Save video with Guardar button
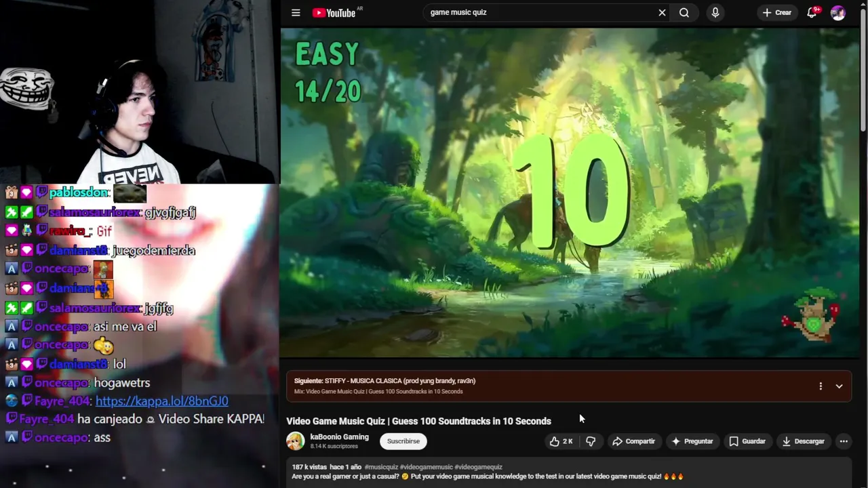Viewport: 868px width, 488px height. 747,441
